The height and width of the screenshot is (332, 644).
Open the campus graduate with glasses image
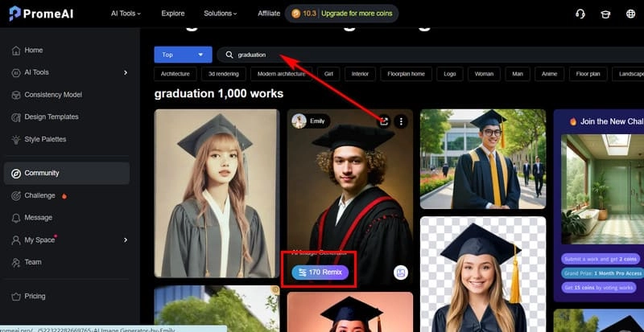(x=483, y=159)
